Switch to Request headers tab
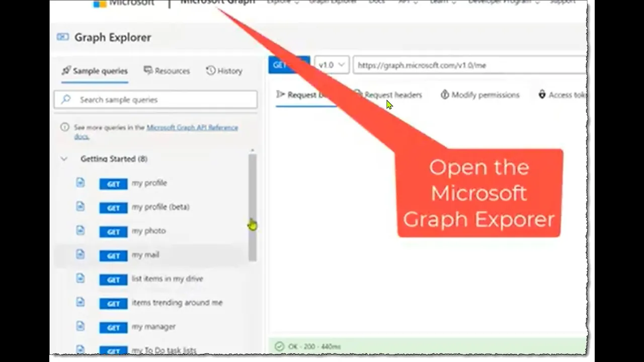 click(388, 95)
